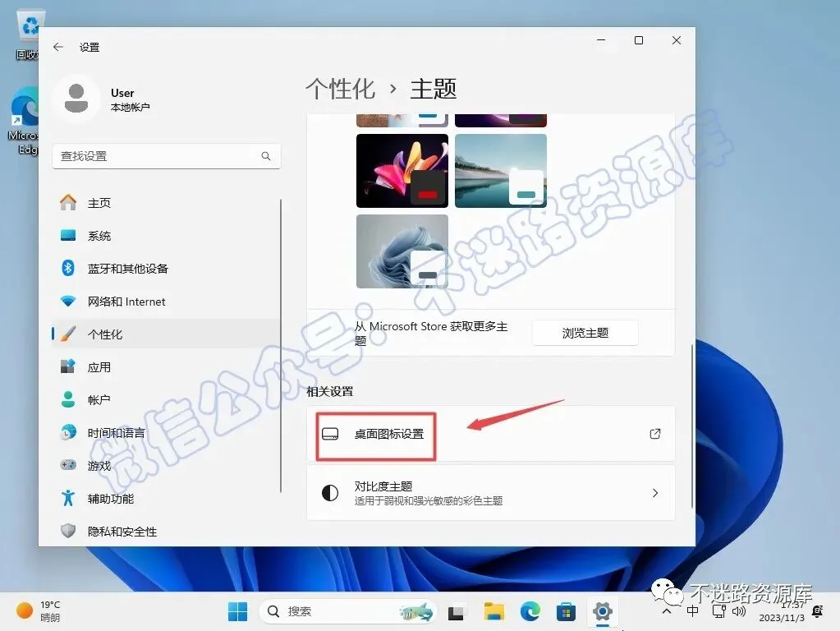Click the sidebar navigation scrollbar
840x631 pixels.
(281, 346)
